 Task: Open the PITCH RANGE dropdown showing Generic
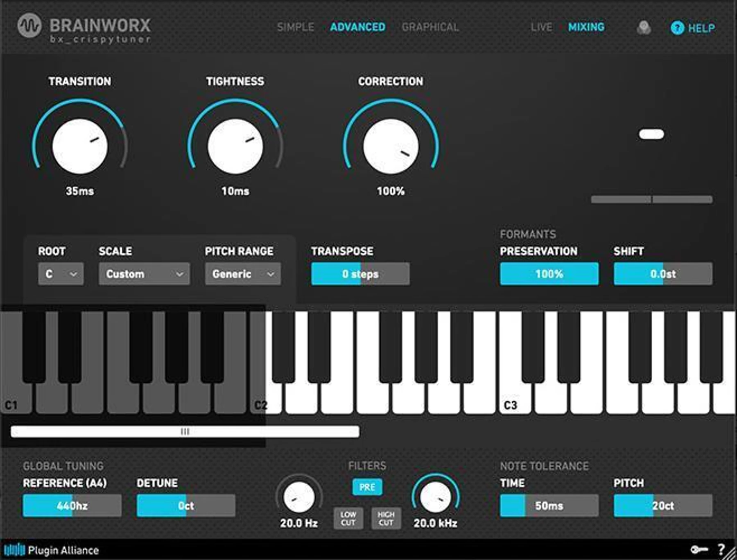[x=243, y=274]
